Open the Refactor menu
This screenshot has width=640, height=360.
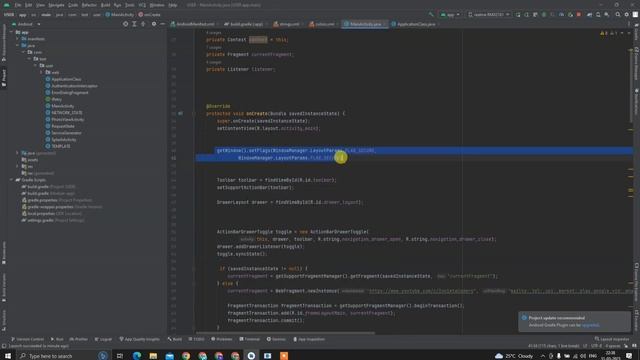(x=89, y=5)
